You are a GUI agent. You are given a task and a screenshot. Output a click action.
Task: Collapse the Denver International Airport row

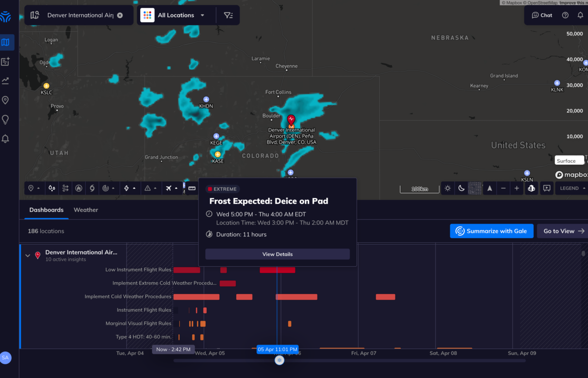28,255
